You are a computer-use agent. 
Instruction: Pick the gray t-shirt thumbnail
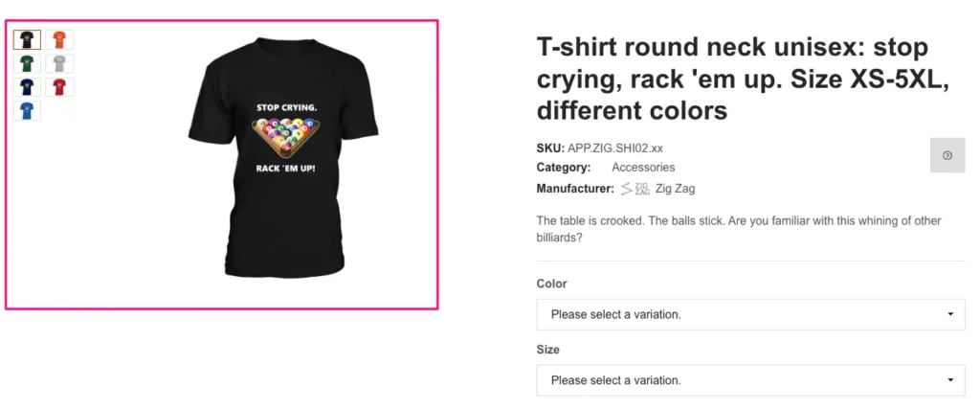pyautogui.click(x=59, y=64)
